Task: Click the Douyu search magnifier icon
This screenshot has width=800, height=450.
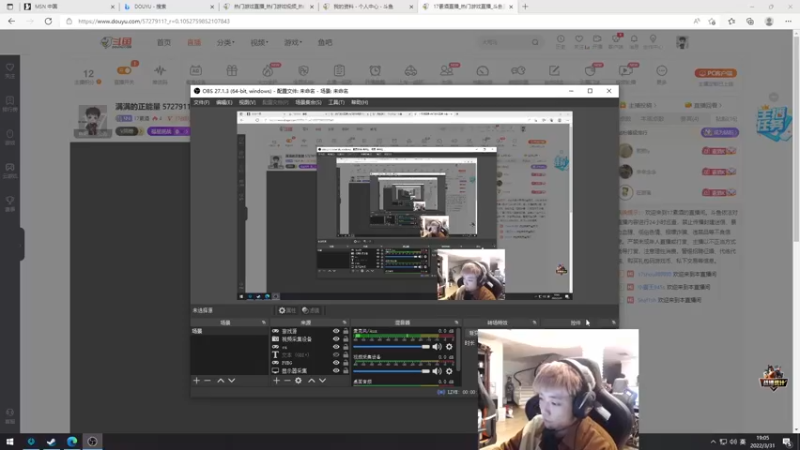Action: [x=535, y=42]
